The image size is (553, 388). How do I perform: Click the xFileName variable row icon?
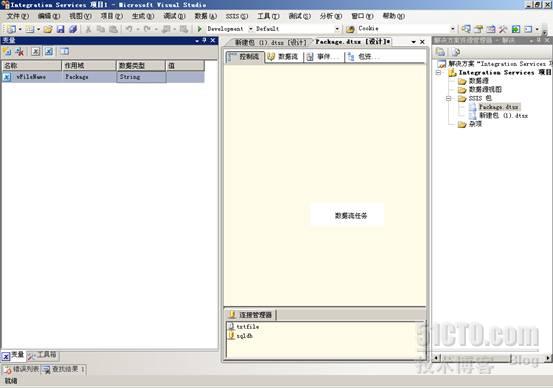point(7,77)
